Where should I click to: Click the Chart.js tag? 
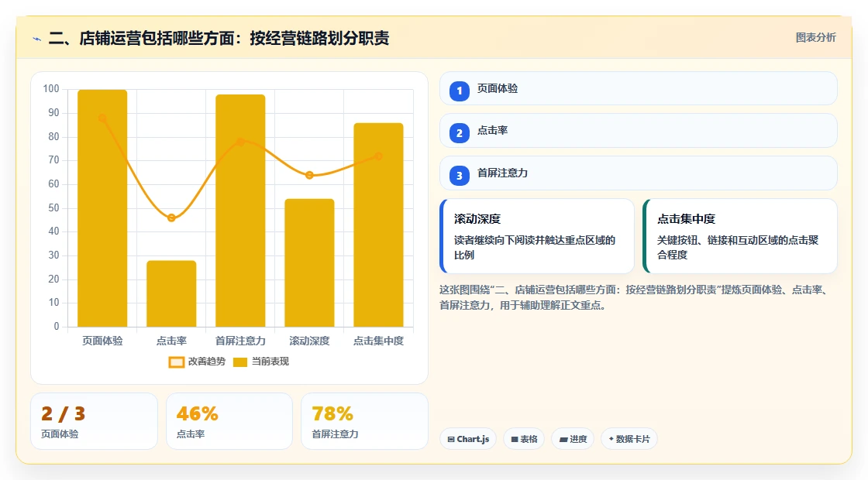click(x=468, y=439)
